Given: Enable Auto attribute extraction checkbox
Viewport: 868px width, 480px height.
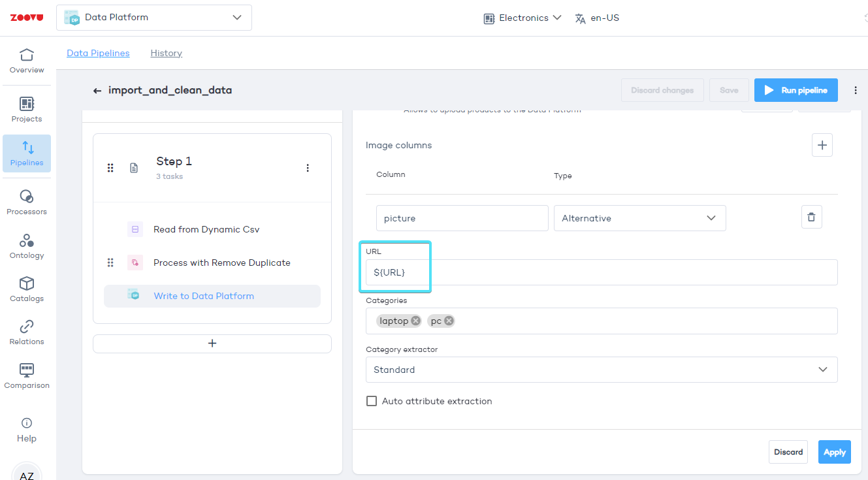Looking at the screenshot, I should coord(372,401).
